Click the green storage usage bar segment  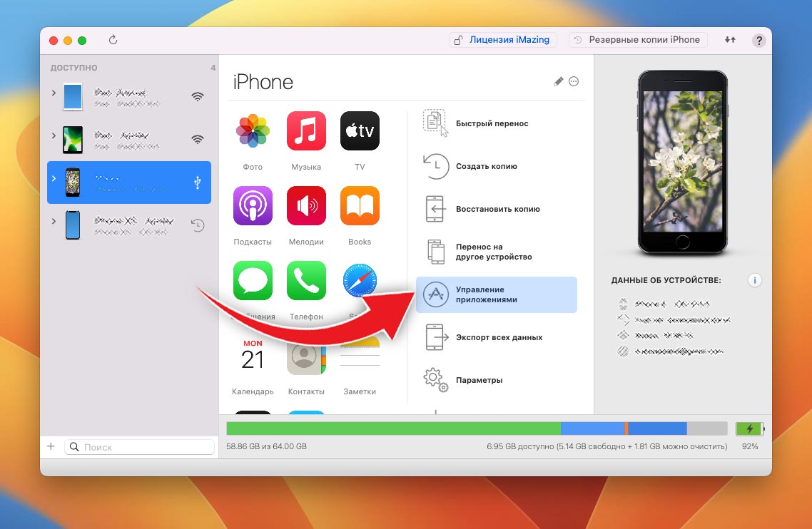click(394, 428)
